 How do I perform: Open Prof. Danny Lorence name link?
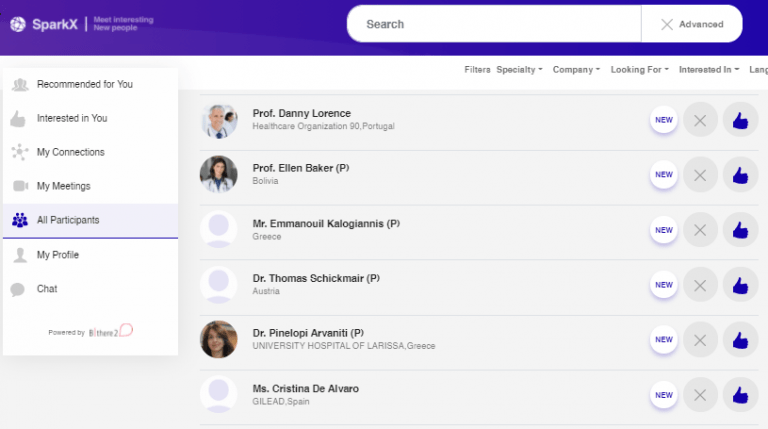302,114
